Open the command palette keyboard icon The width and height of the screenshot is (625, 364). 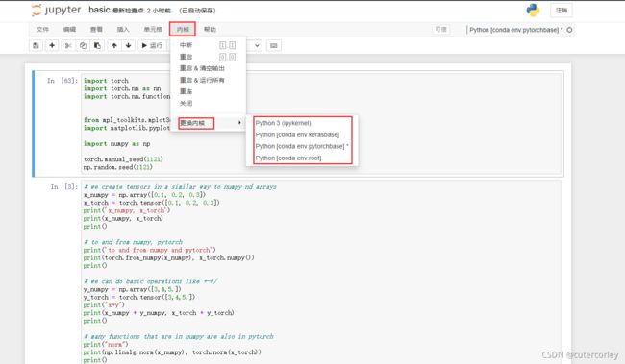click(273, 45)
